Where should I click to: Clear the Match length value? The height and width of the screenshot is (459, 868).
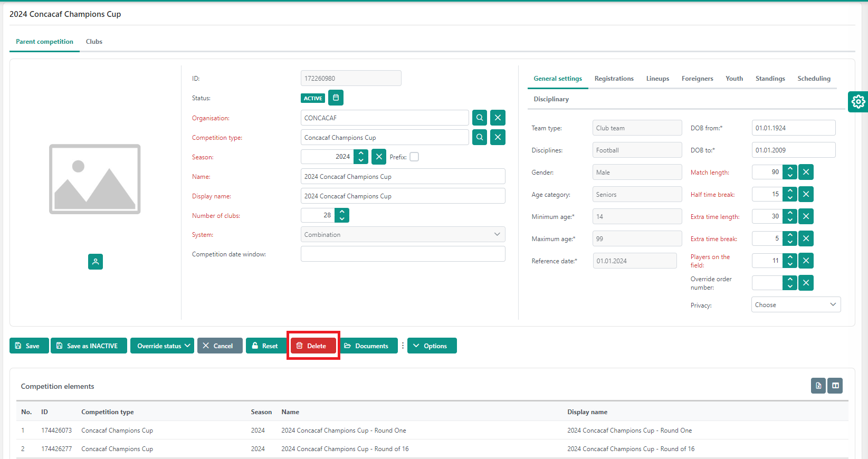[806, 172]
